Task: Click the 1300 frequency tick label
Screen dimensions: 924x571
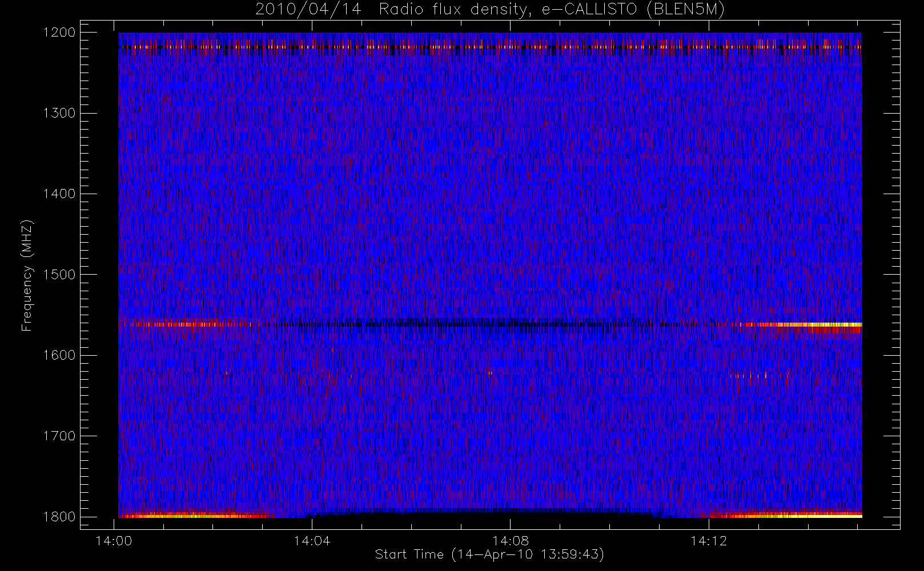Action: (59, 113)
